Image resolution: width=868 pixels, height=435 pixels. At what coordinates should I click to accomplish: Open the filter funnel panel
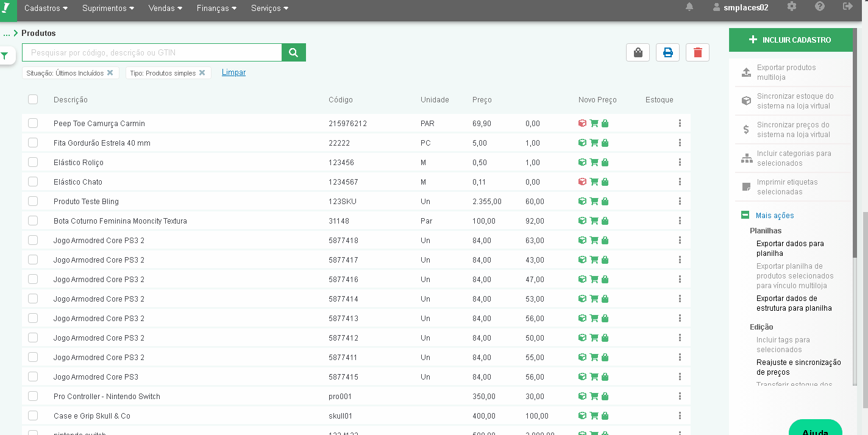(5, 56)
